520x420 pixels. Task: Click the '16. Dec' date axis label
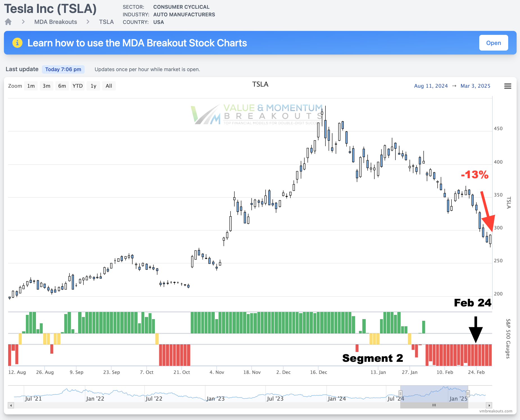click(x=318, y=372)
